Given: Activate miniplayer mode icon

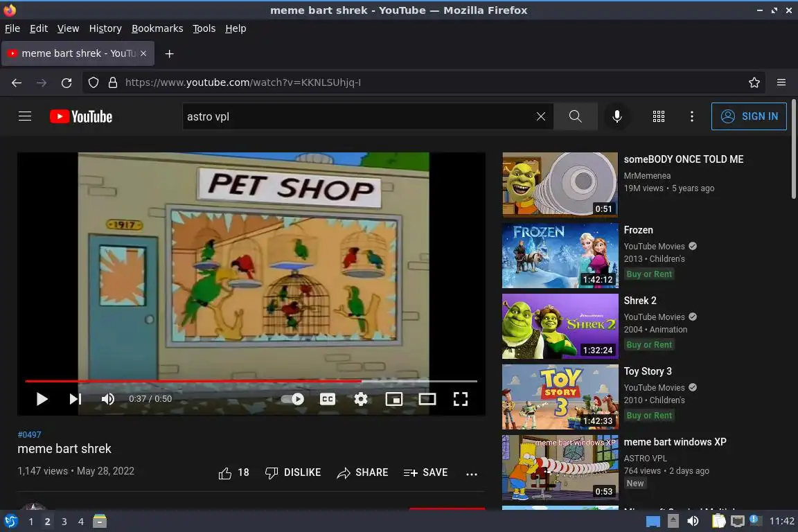Looking at the screenshot, I should (394, 399).
